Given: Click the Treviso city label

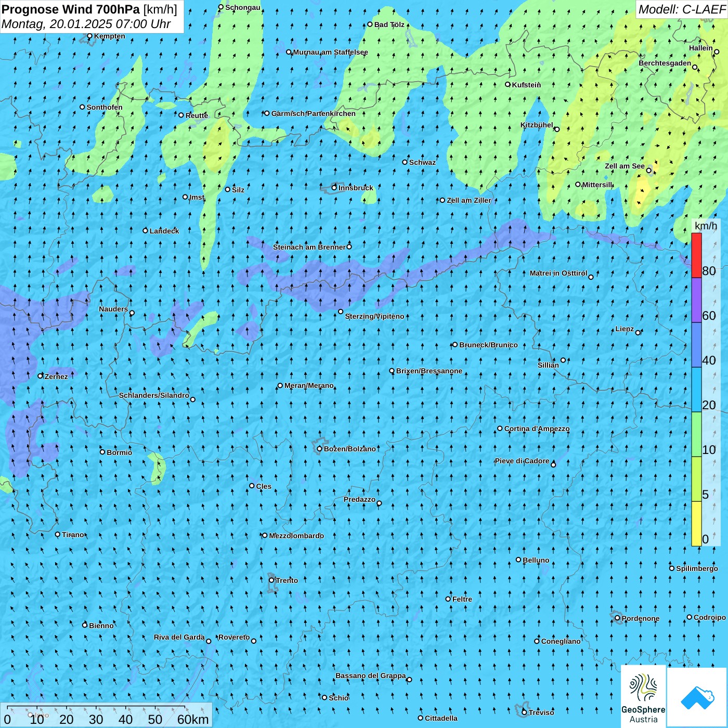Looking at the screenshot, I should pyautogui.click(x=541, y=712).
